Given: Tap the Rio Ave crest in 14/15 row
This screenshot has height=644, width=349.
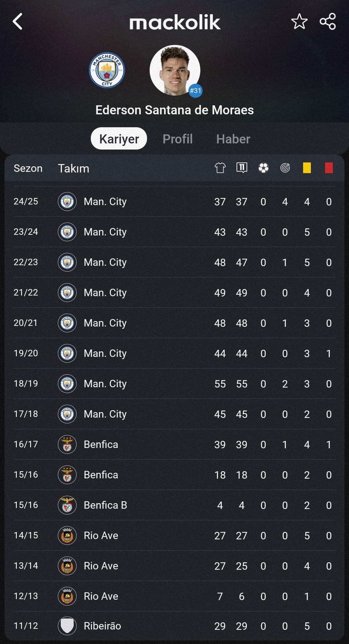Looking at the screenshot, I should [x=67, y=535].
